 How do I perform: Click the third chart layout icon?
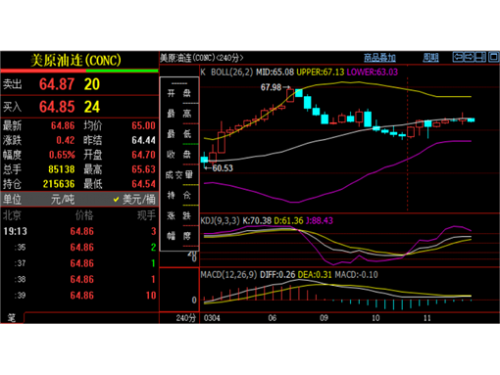480,57
